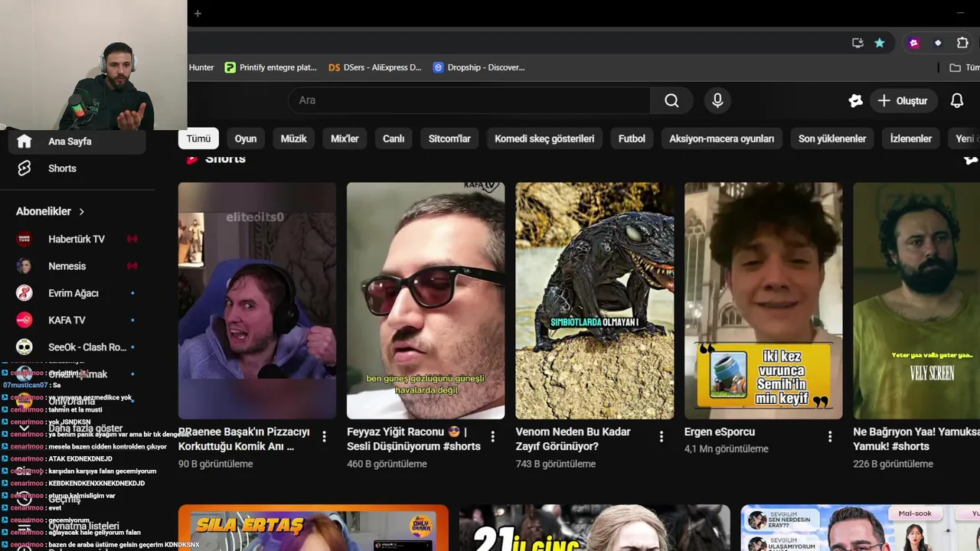Open the notifications bell
This screenshot has height=551, width=980.
pos(957,100)
